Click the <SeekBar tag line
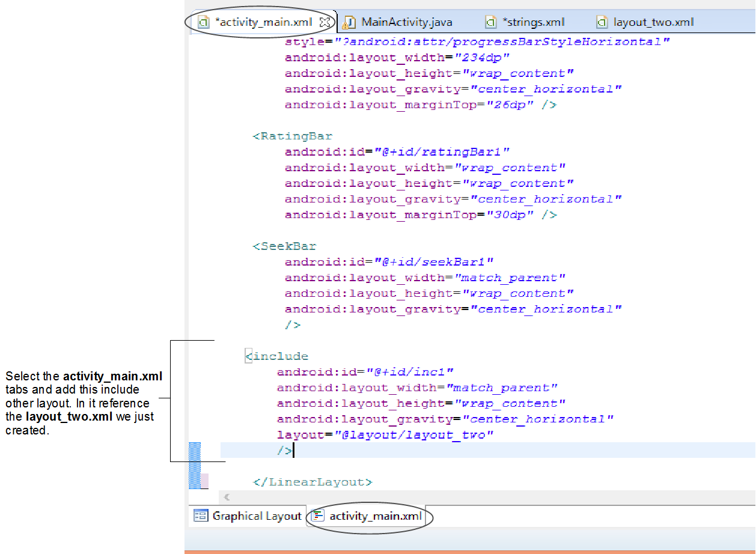The height and width of the screenshot is (554, 756). pos(285,246)
